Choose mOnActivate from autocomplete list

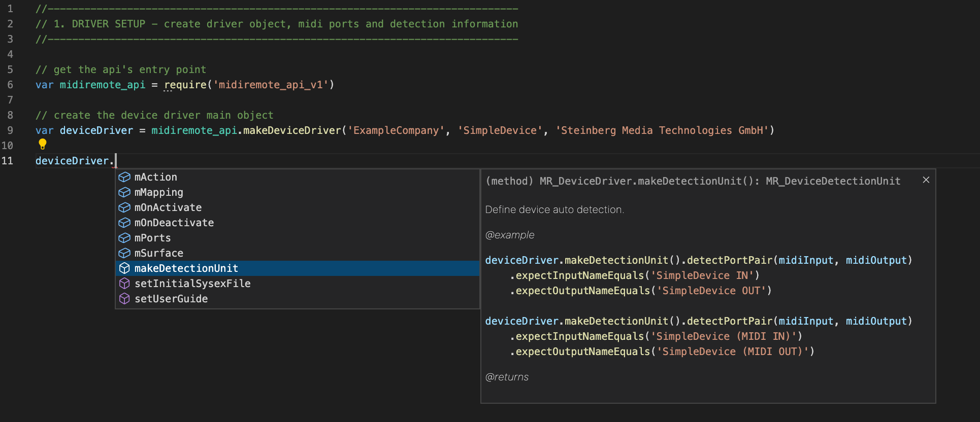298,207
